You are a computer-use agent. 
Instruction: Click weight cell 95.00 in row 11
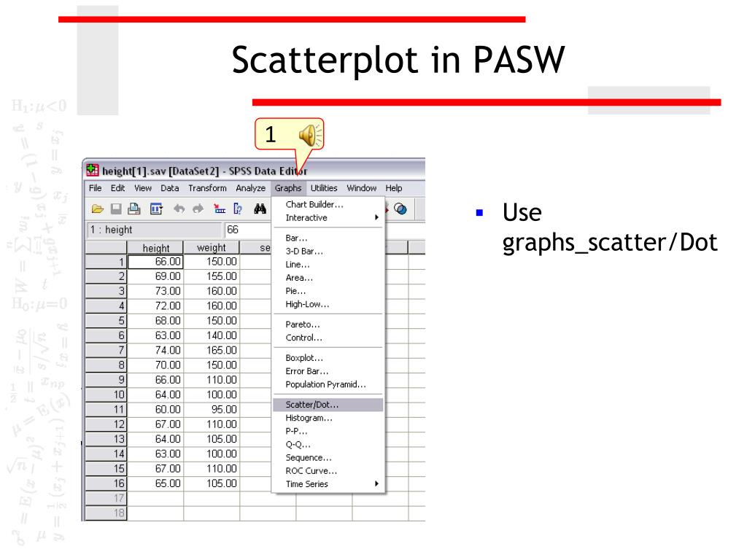(x=212, y=409)
